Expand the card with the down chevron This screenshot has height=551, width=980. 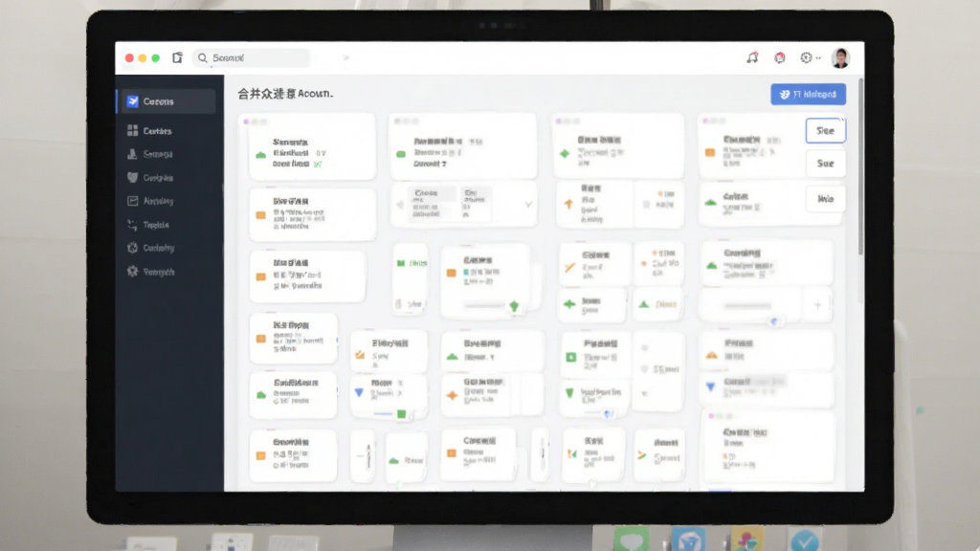[x=528, y=205]
